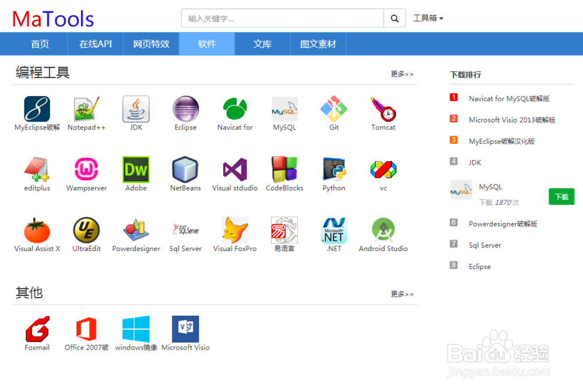Open the Android Studio icon
Image resolution: width=583 pixels, height=392 pixels.
click(384, 231)
